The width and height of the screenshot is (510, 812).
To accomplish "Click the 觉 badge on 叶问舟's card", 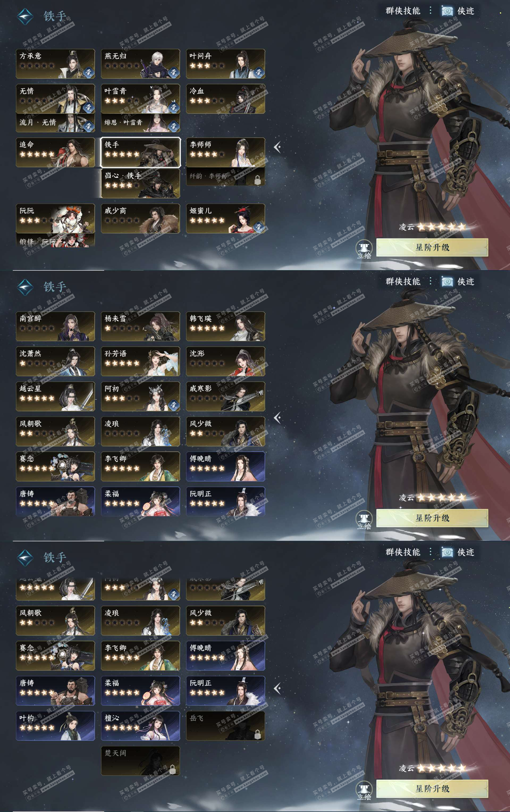I will pyautogui.click(x=259, y=72).
